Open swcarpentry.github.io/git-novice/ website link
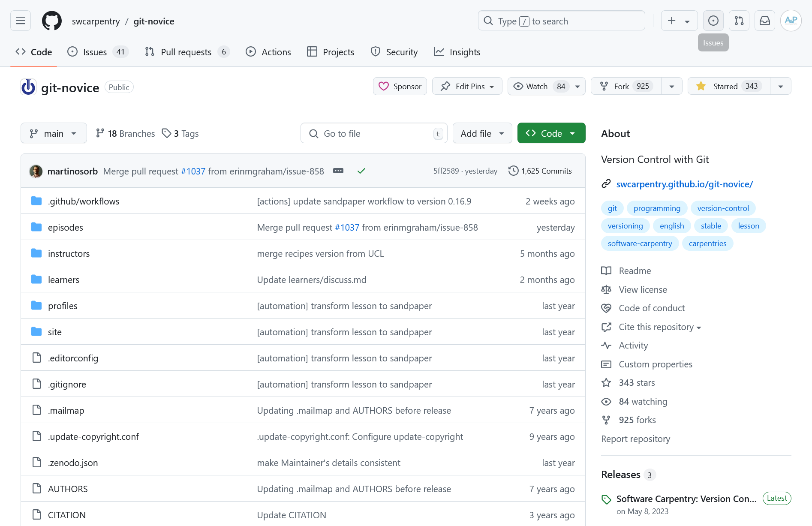Image resolution: width=812 pixels, height=526 pixels. click(x=685, y=184)
